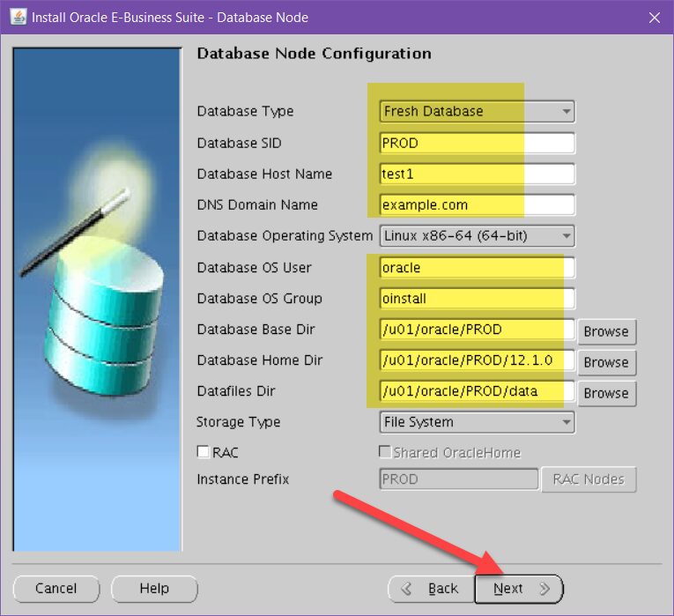Click the Database OS Group field

[478, 299]
